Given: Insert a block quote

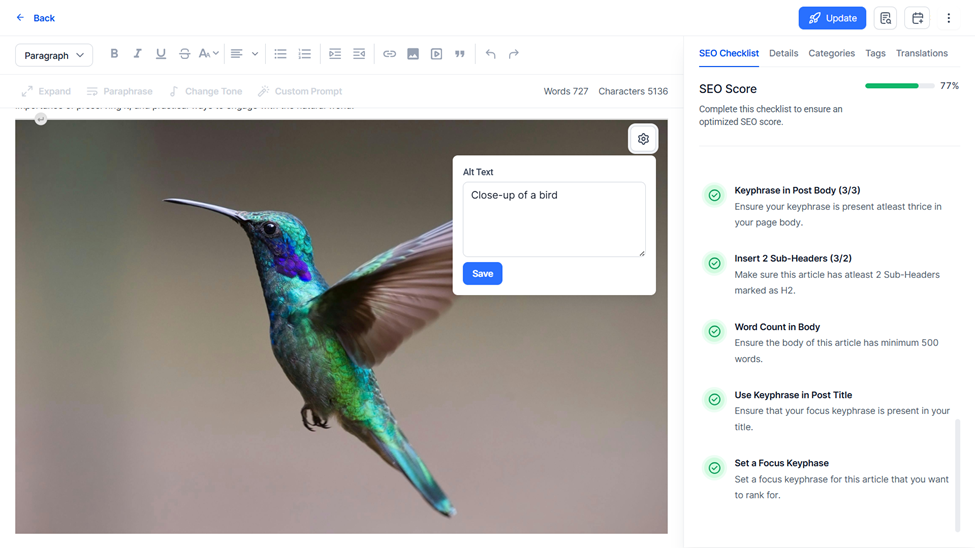Looking at the screenshot, I should [x=460, y=53].
